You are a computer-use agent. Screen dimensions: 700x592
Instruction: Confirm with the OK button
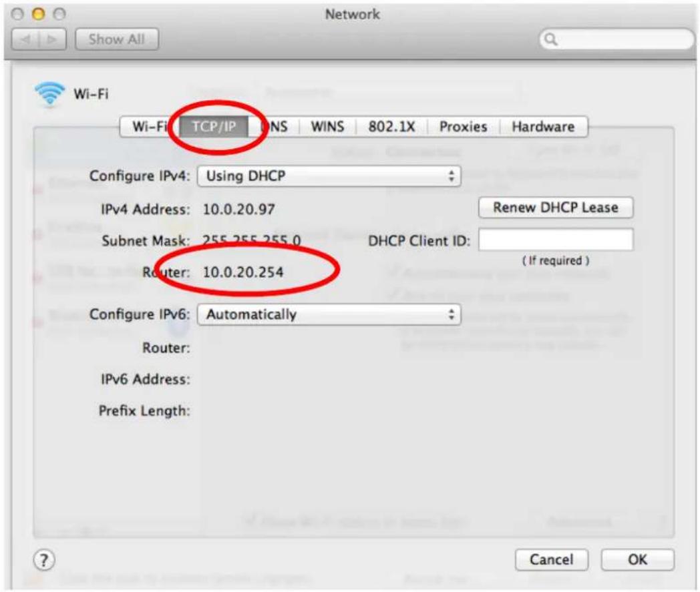coord(637,559)
